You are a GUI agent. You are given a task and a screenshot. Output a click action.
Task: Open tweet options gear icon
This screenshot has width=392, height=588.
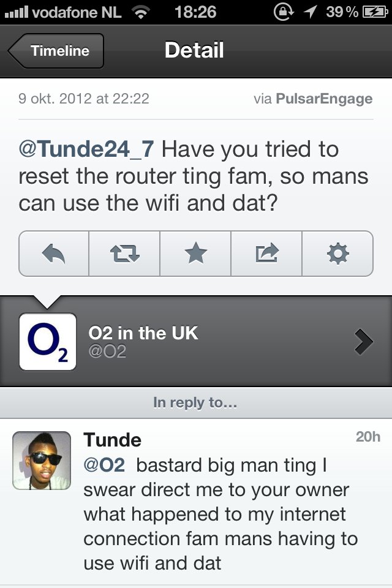[x=337, y=253]
